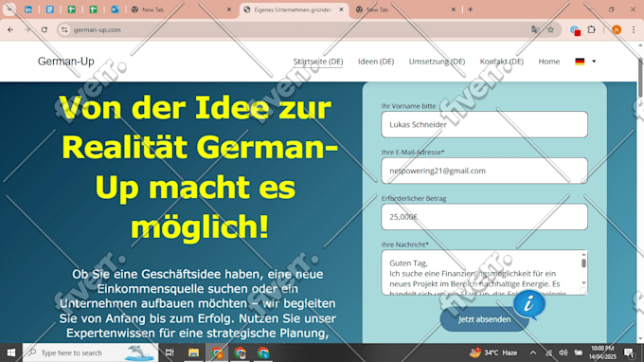Open the Startseite (DE) menu item

click(x=318, y=62)
